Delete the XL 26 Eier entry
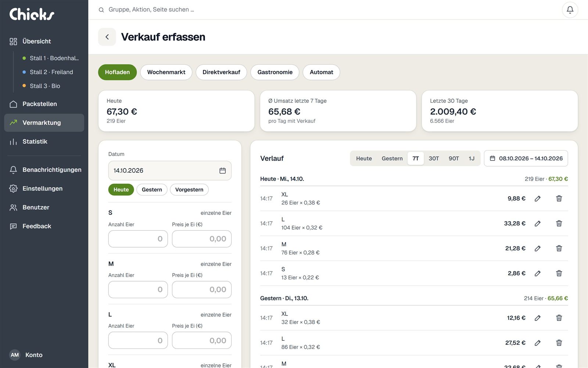Screen dimensions: 588x368 pos(559,198)
